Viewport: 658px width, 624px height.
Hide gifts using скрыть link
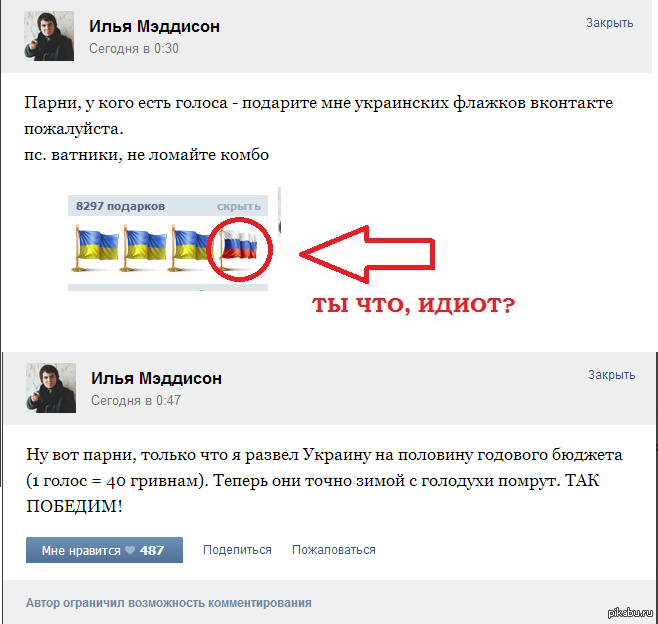pyautogui.click(x=239, y=206)
